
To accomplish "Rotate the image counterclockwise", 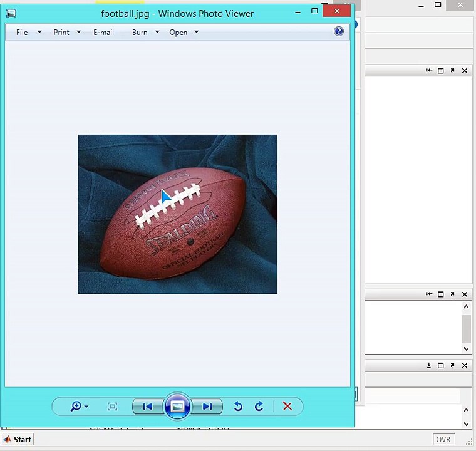I will coord(238,407).
